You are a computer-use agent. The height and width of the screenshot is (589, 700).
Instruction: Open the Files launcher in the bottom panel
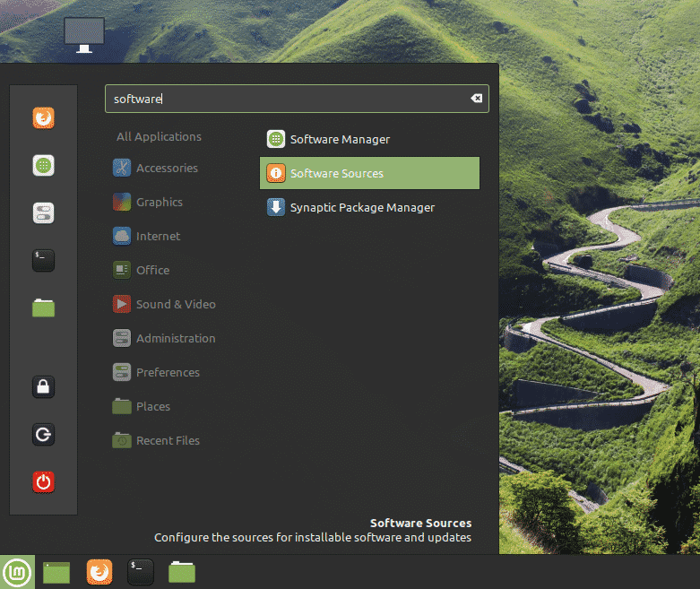click(182, 573)
